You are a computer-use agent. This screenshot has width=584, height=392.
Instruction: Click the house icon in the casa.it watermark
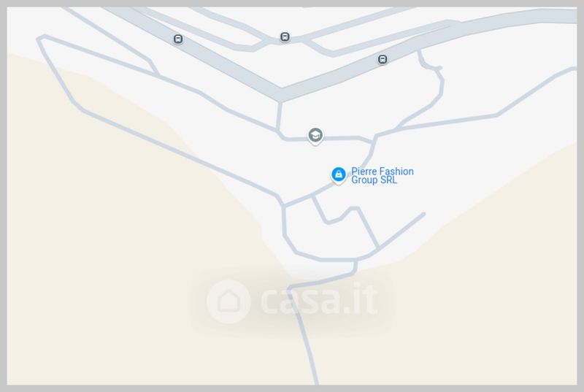pos(228,301)
